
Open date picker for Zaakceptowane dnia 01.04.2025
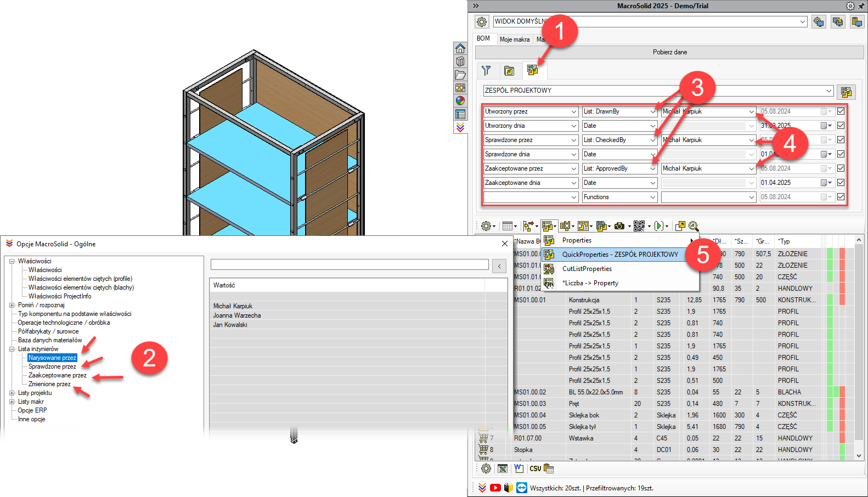(x=826, y=183)
